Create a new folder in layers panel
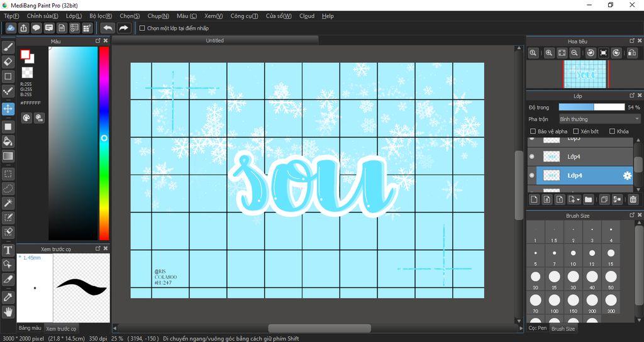 pos(589,199)
